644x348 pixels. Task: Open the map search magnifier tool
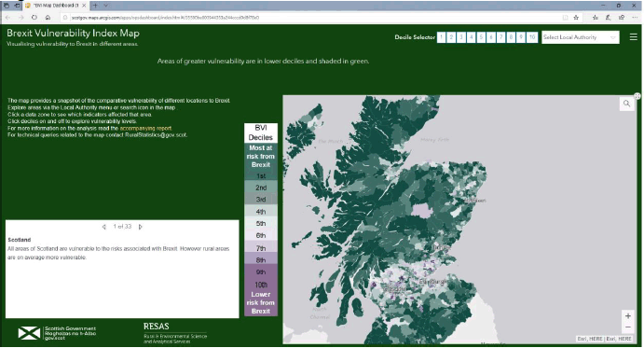pyautogui.click(x=626, y=104)
